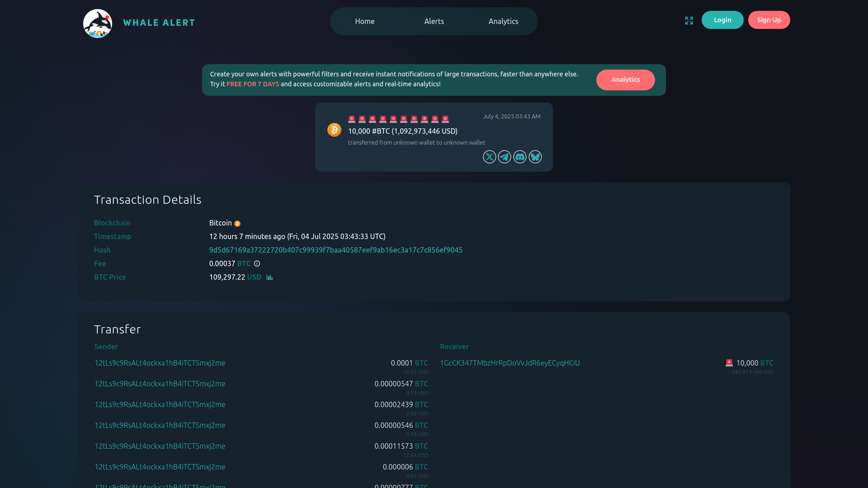Click the date July 4, 2025 03:43 AM

click(512, 116)
